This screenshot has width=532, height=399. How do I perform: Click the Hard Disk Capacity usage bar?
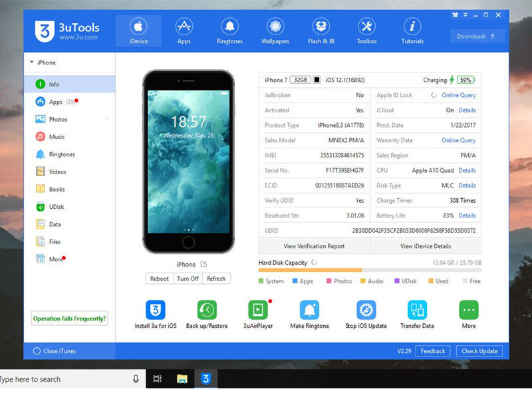[x=369, y=270]
